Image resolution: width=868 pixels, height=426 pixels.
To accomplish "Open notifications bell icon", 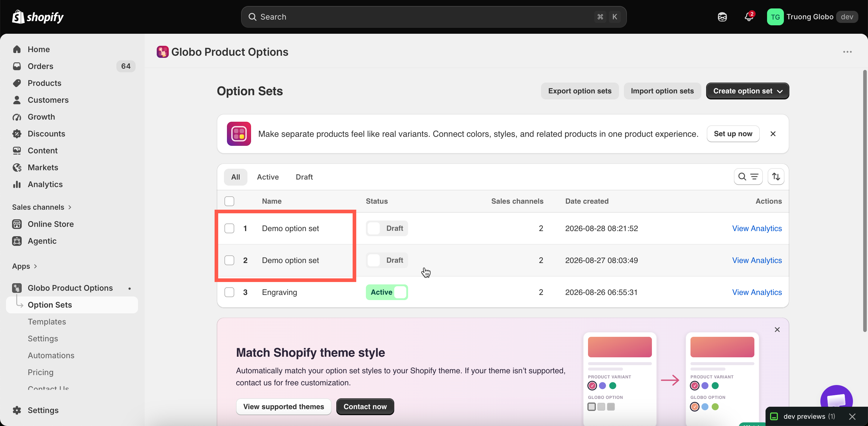I will pos(749,17).
